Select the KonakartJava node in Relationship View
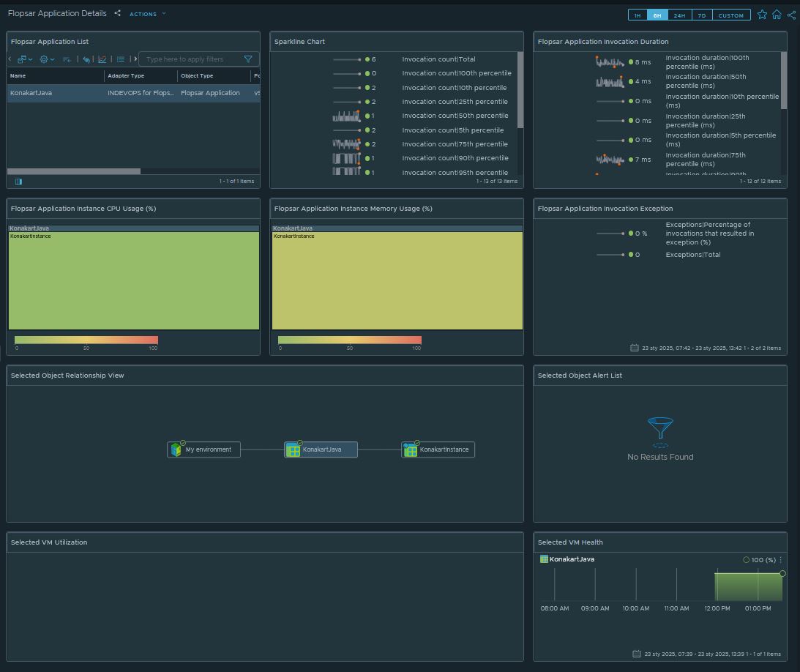This screenshot has width=800, height=672. click(x=321, y=449)
